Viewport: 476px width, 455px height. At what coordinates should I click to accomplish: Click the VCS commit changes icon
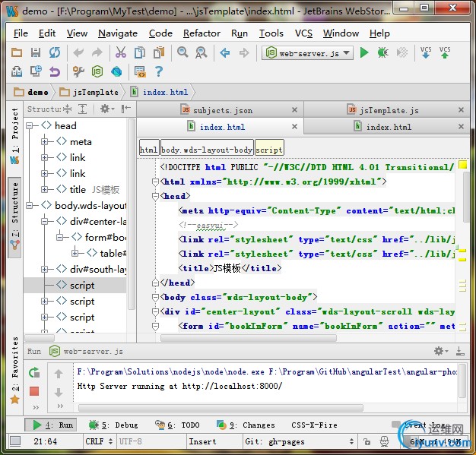coord(445,52)
